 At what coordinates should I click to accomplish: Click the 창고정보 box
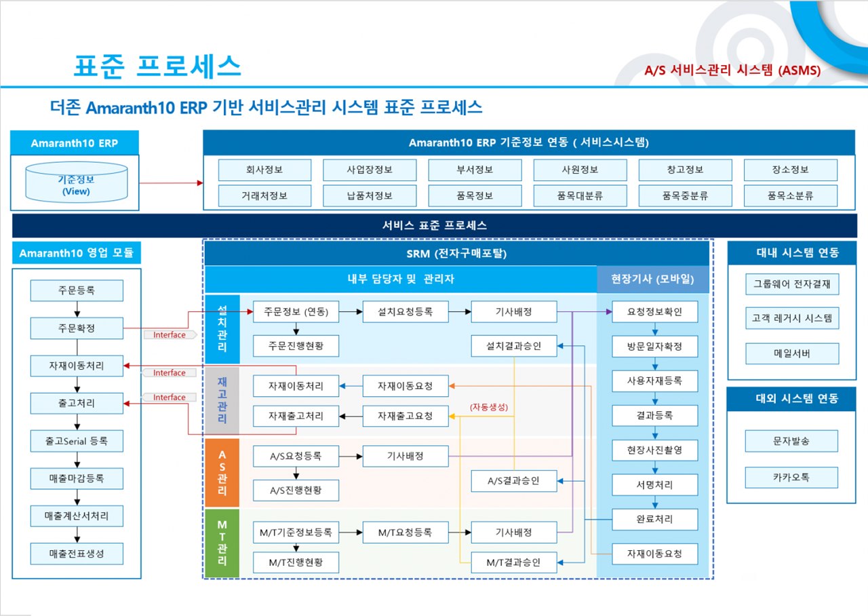[685, 170]
